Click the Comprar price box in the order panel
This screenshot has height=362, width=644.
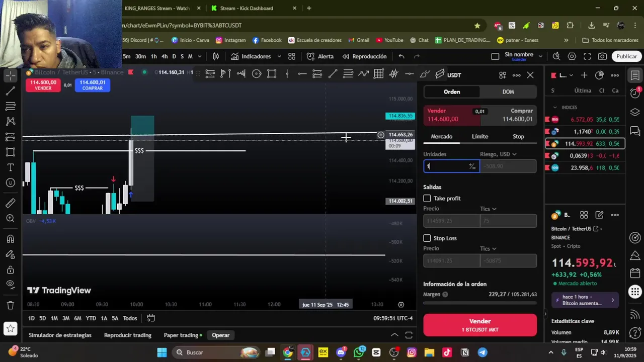pyautogui.click(x=509, y=115)
